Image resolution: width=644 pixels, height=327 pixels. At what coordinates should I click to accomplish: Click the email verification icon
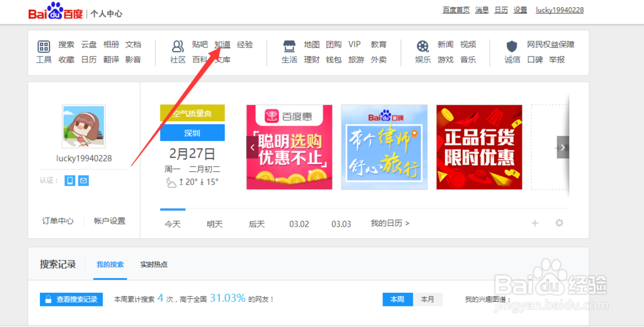(x=83, y=180)
